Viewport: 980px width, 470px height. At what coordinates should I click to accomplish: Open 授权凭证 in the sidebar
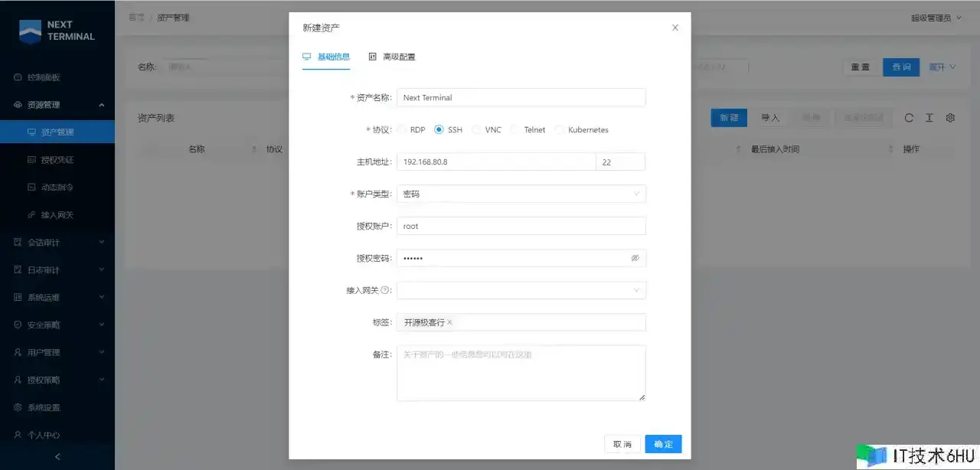pyautogui.click(x=57, y=160)
